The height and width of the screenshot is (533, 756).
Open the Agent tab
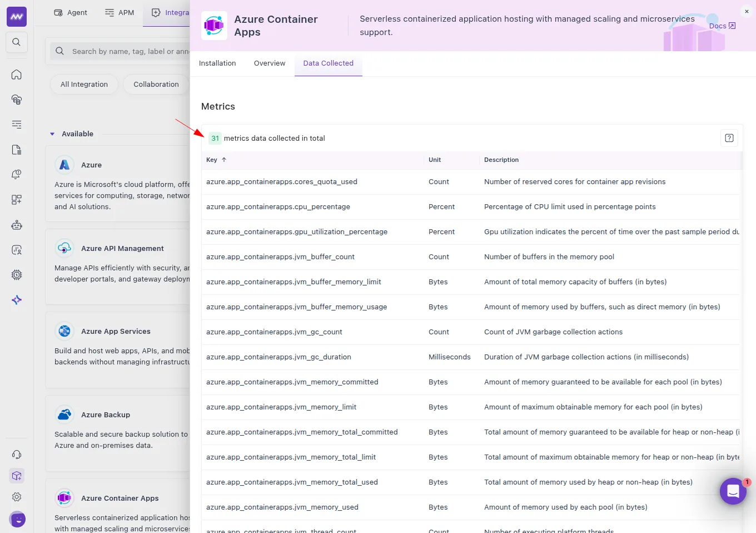tap(71, 13)
